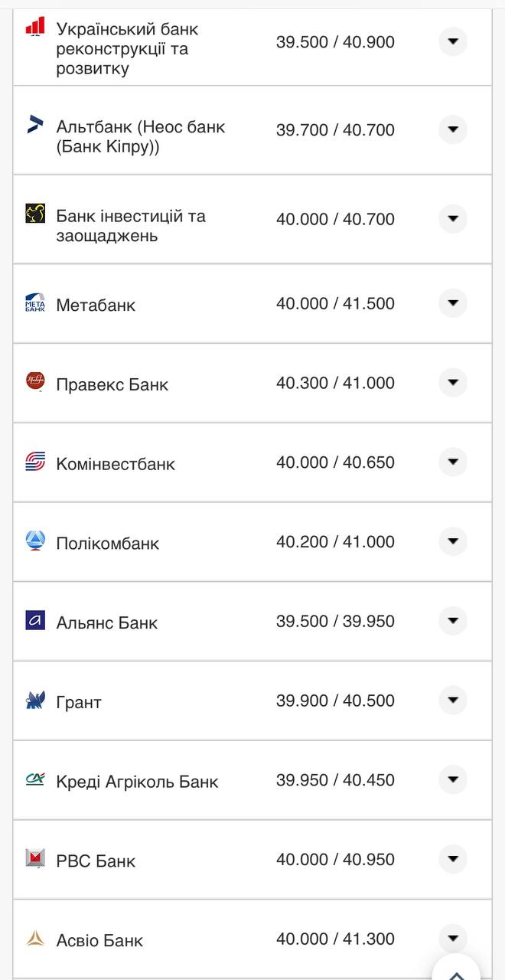Click the Комінвестбанк logo icon
505x980 pixels.
tap(35, 462)
